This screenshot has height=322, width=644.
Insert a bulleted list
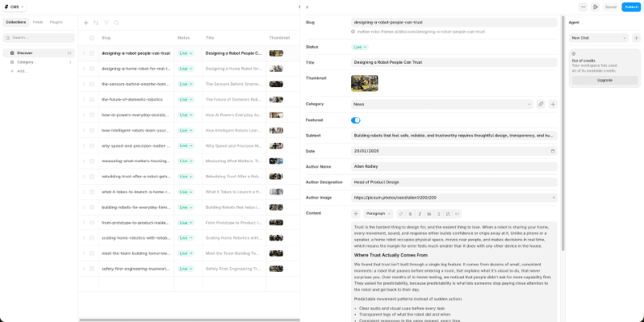(439, 214)
